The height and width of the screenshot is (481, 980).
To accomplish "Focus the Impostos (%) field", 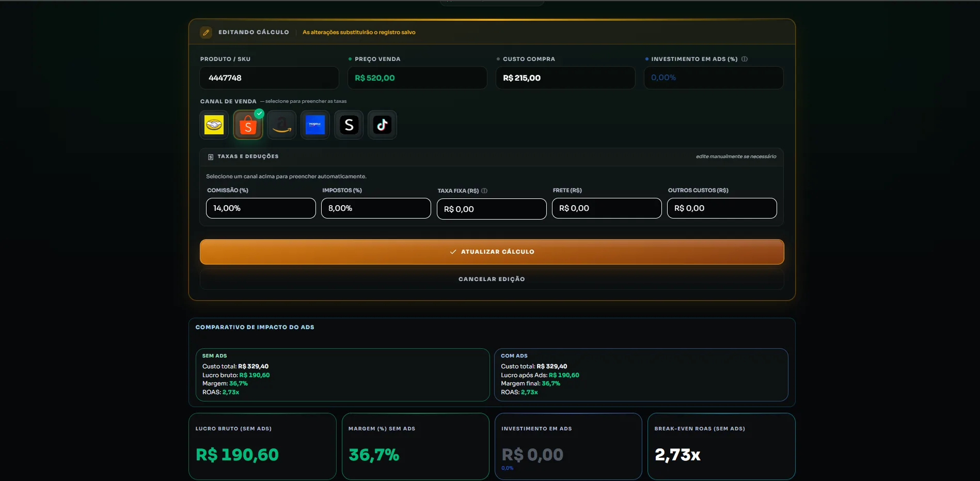I will (376, 208).
